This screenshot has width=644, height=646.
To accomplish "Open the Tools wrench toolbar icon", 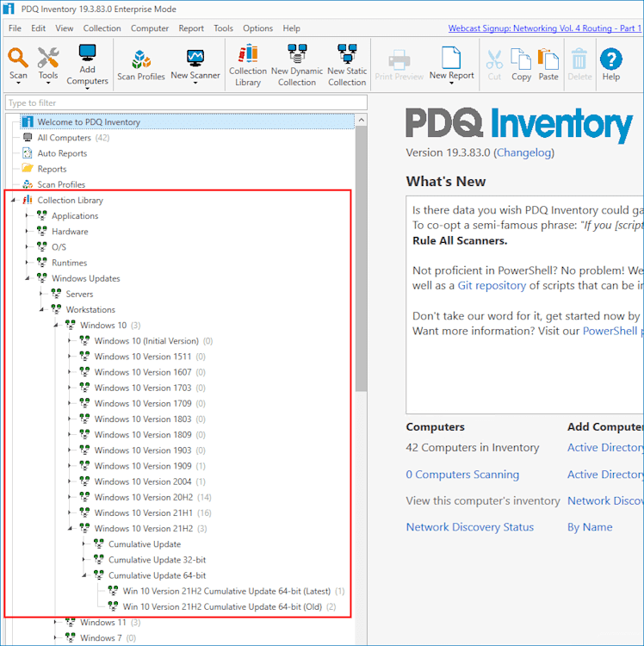I will click(47, 58).
